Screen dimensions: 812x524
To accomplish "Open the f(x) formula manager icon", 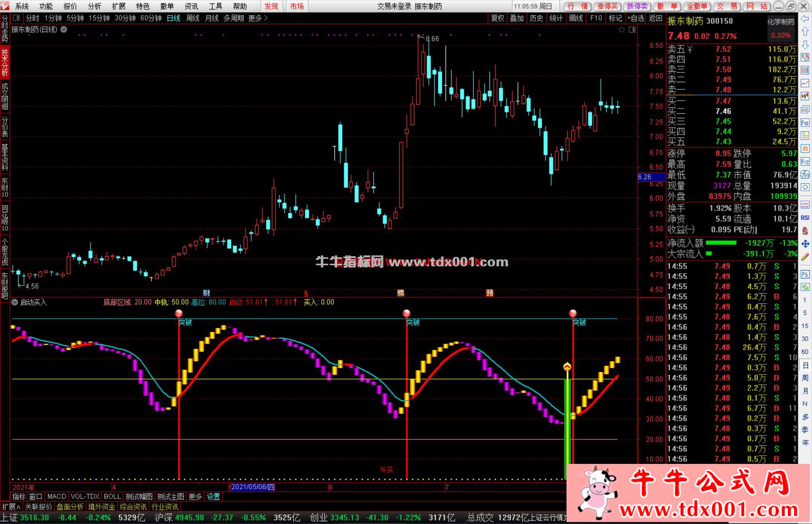I will (x=805, y=175).
